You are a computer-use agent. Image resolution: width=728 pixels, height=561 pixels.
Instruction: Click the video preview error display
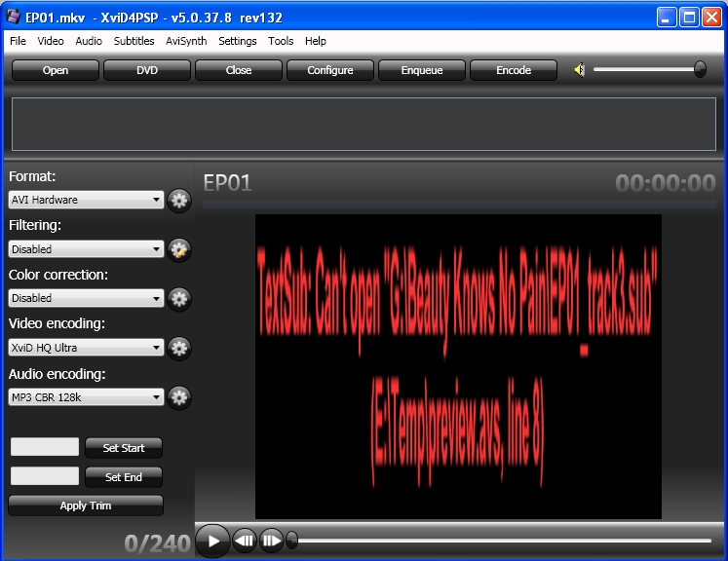click(458, 366)
